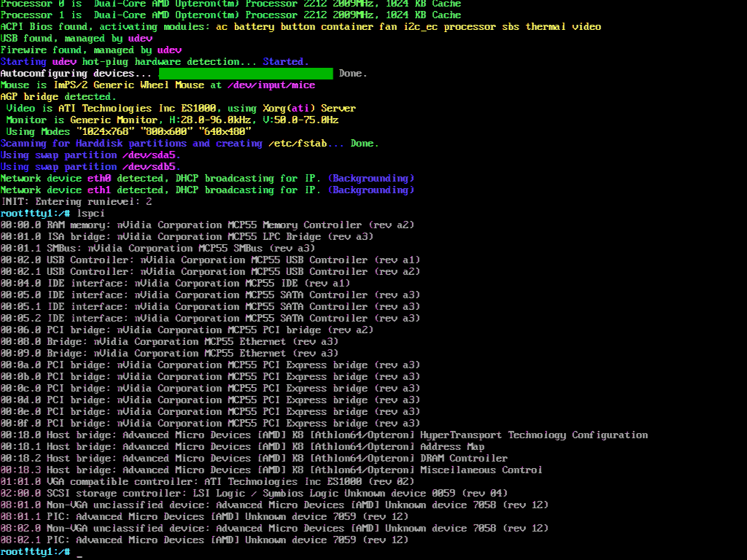This screenshot has height=560, width=747.
Task: Click the "00:0f.0 PCI bridge" line
Action: click(x=210, y=424)
